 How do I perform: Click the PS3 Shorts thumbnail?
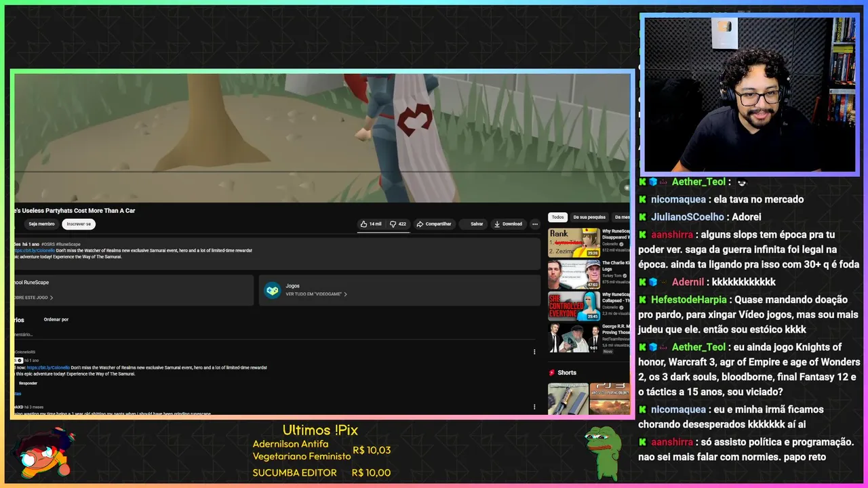(x=610, y=398)
